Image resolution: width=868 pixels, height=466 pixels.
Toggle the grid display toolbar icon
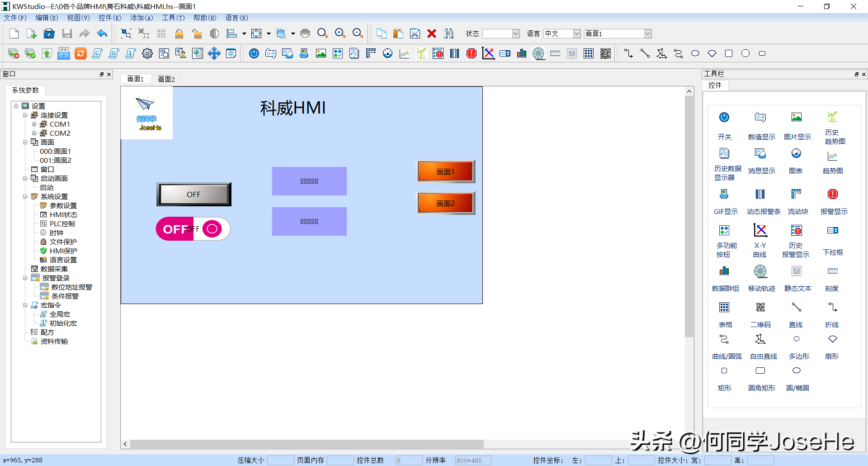(x=161, y=33)
